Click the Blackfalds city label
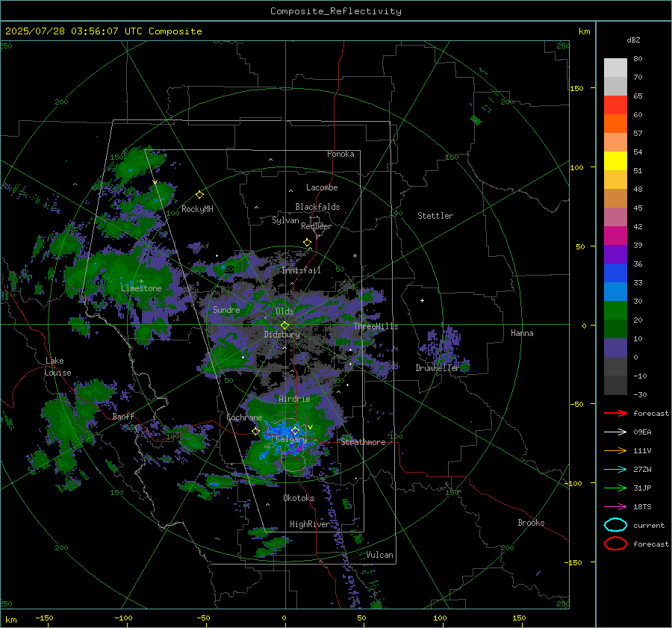 (x=317, y=207)
